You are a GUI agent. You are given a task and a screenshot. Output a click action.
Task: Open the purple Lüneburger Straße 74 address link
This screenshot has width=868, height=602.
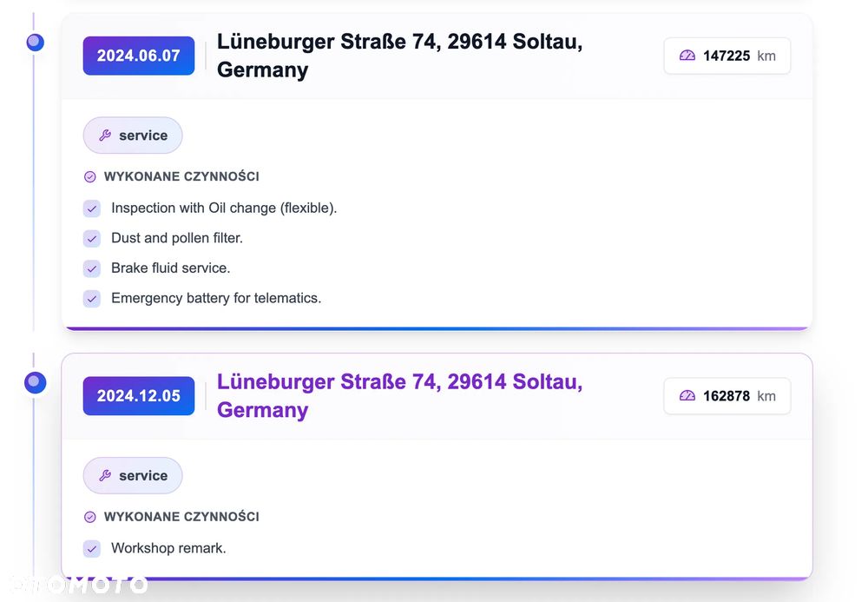pyautogui.click(x=399, y=395)
